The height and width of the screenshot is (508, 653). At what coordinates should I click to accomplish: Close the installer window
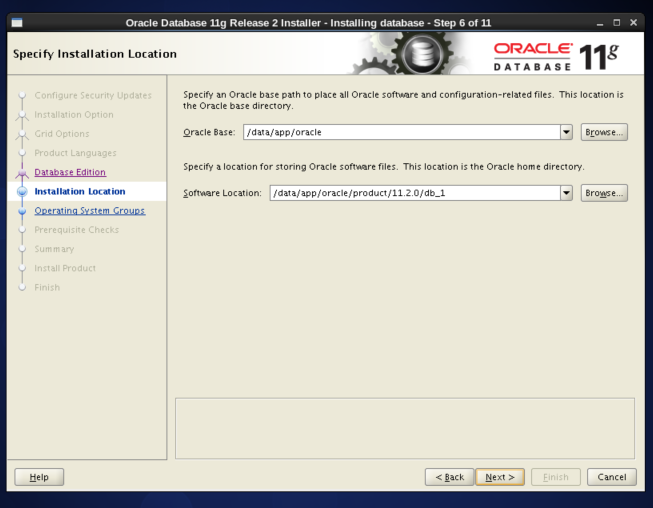(x=633, y=23)
